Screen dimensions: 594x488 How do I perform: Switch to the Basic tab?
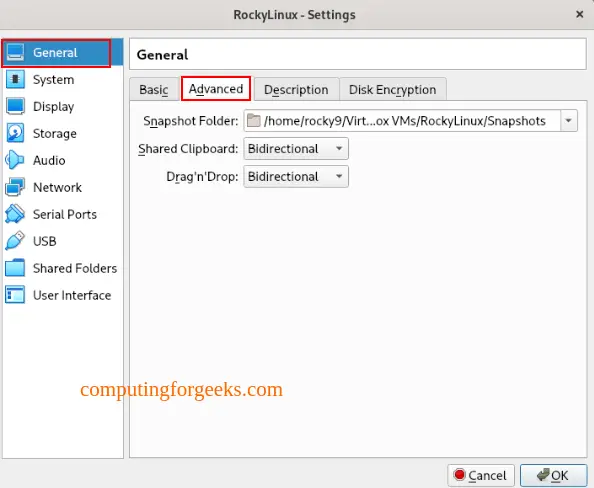[154, 89]
